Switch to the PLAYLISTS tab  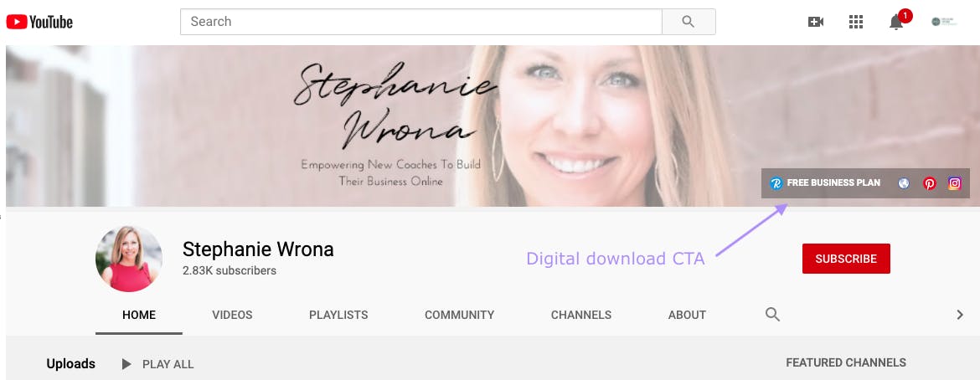[338, 315]
